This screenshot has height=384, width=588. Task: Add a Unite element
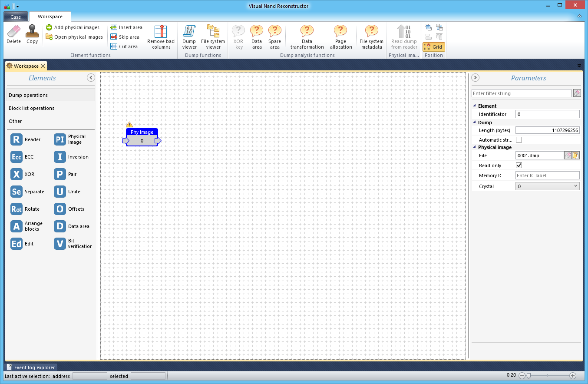pyautogui.click(x=67, y=192)
